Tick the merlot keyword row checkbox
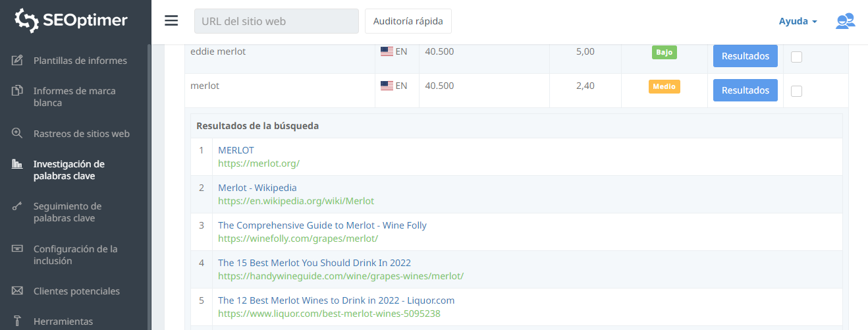868x330 pixels. tap(796, 91)
